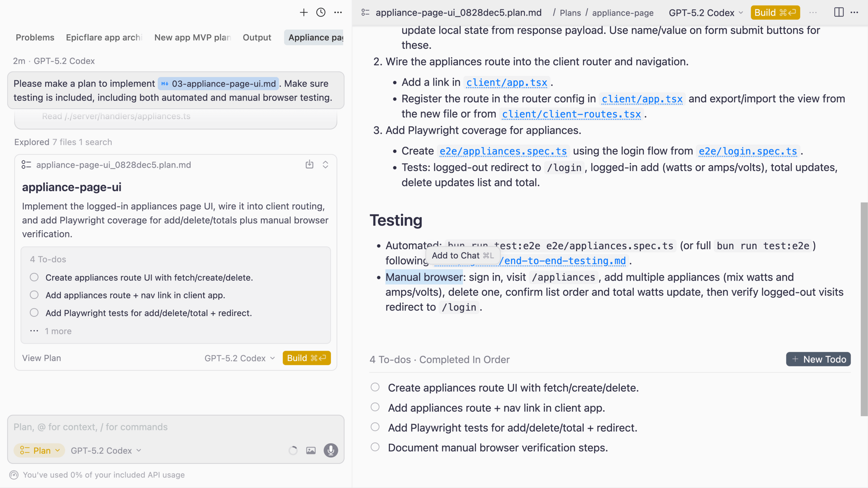Viewport: 868px width, 488px height.
Task: Check 'Create appliances route UI' todo in editor
Action: 375,387
